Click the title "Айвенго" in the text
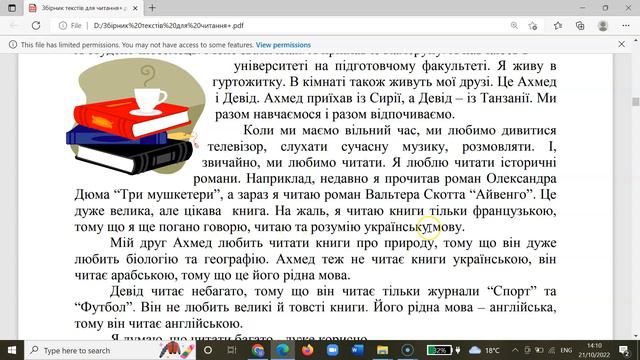This screenshot has height=360, width=640. 502,195
